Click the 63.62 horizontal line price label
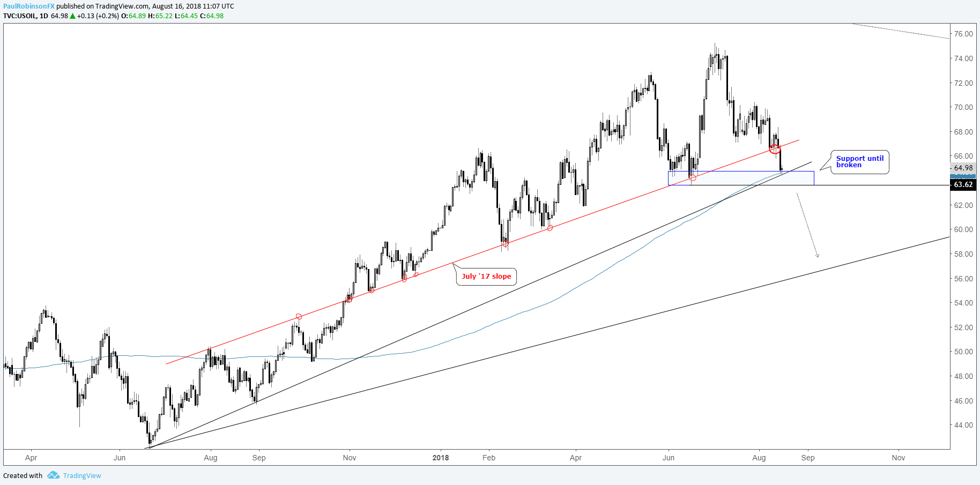Viewport: 980px width, 485px height. (963, 185)
